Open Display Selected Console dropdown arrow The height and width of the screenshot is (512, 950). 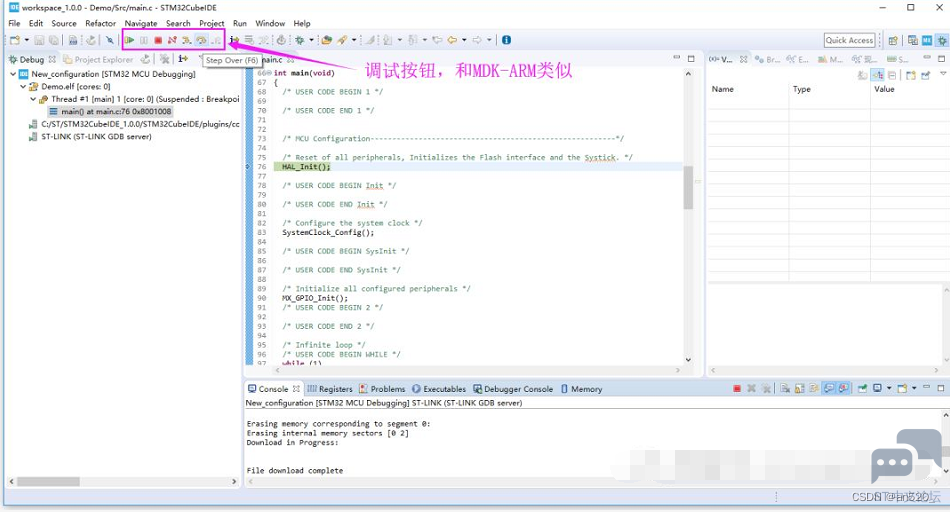[x=889, y=388]
